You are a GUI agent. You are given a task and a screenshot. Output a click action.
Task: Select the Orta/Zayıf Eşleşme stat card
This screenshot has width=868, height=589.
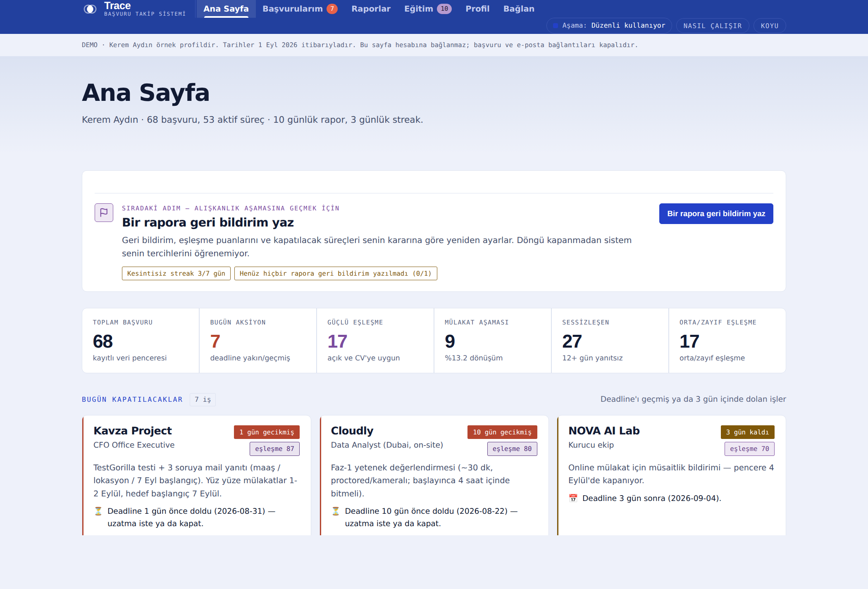[727, 341]
